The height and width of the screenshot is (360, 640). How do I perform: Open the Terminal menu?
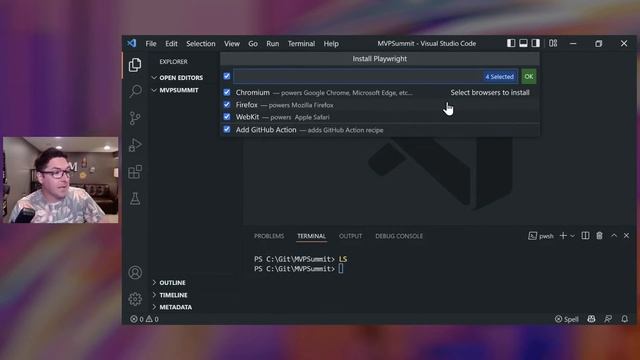(x=301, y=44)
